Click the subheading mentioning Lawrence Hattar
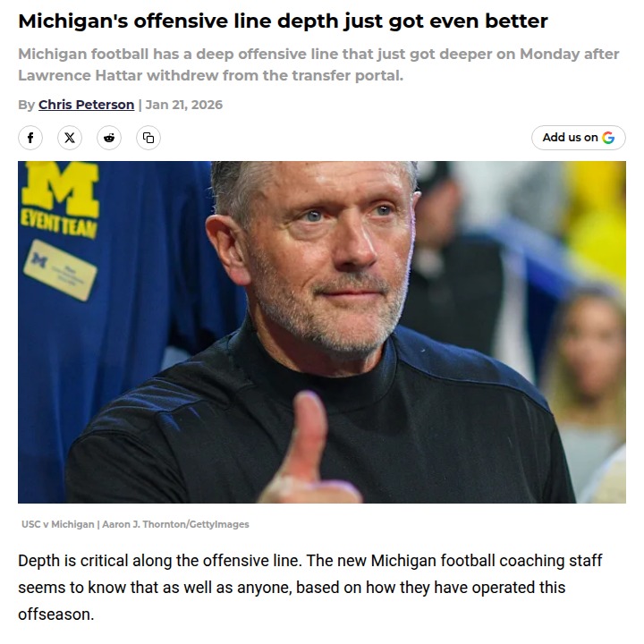This screenshot has height=644, width=644. click(318, 64)
